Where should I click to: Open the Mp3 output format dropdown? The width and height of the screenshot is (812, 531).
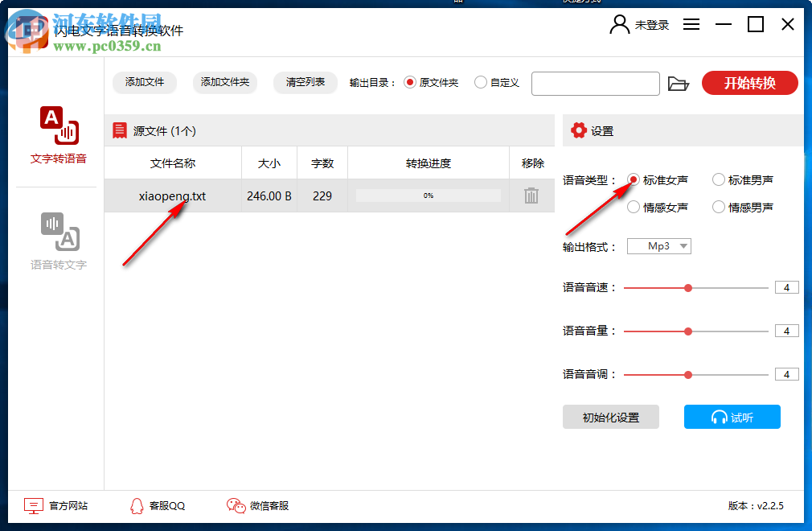(658, 246)
